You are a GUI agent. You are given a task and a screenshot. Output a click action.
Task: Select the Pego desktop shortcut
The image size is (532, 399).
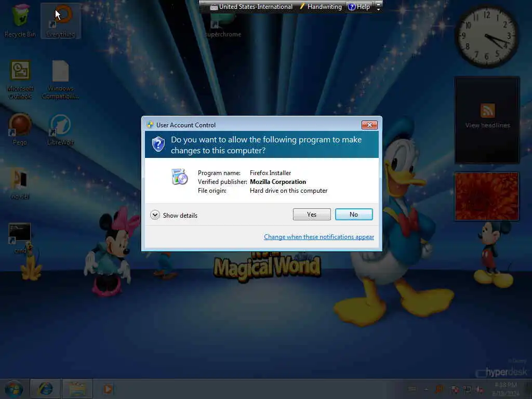(x=20, y=129)
